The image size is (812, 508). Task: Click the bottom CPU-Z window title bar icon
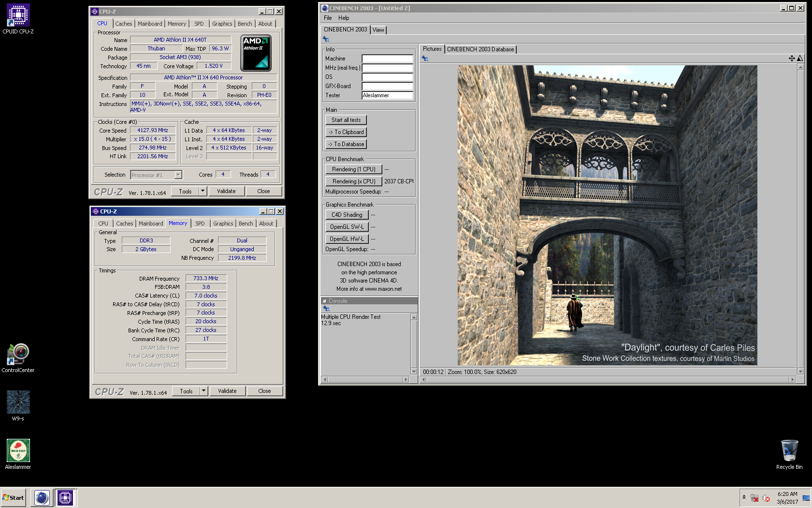[x=96, y=211]
